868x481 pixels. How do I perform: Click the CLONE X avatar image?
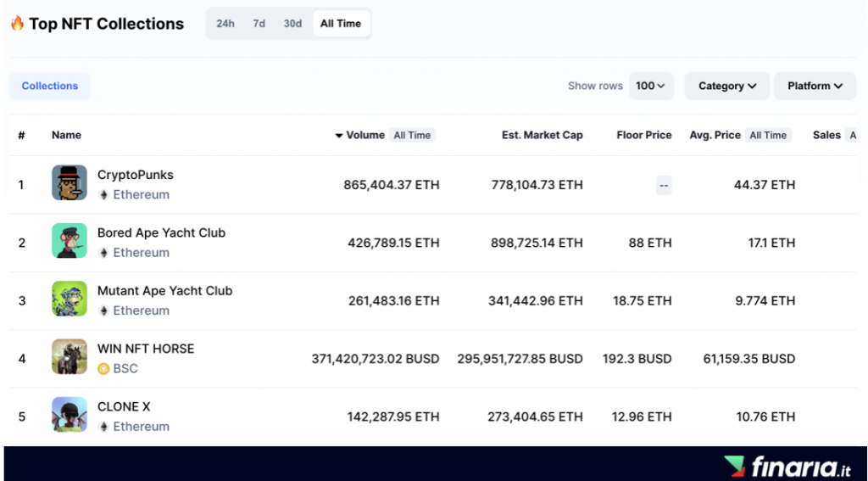tap(70, 415)
